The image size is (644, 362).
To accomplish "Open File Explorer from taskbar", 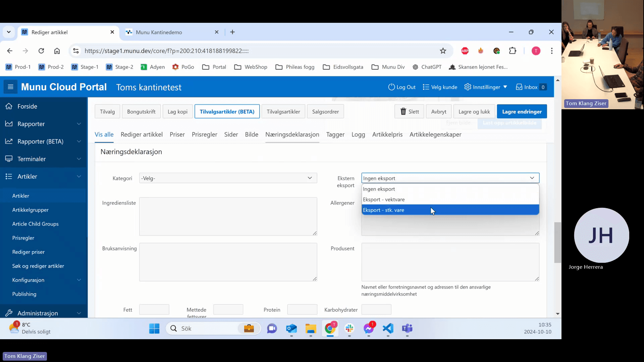I will coord(311,328).
